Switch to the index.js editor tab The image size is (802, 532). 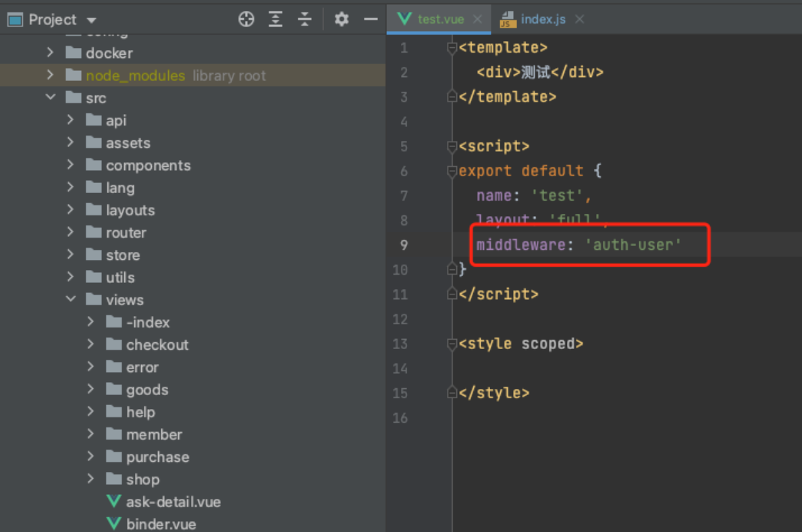[x=543, y=20]
